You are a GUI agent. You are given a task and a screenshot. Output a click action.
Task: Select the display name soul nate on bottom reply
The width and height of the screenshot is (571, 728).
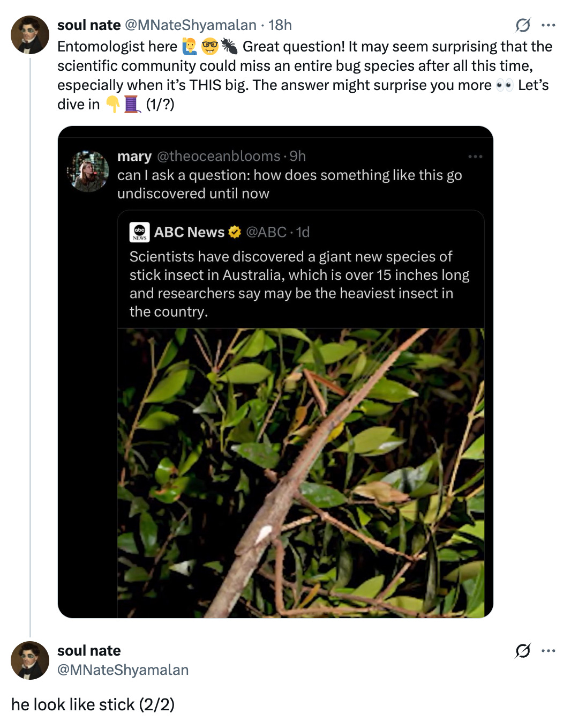point(89,650)
